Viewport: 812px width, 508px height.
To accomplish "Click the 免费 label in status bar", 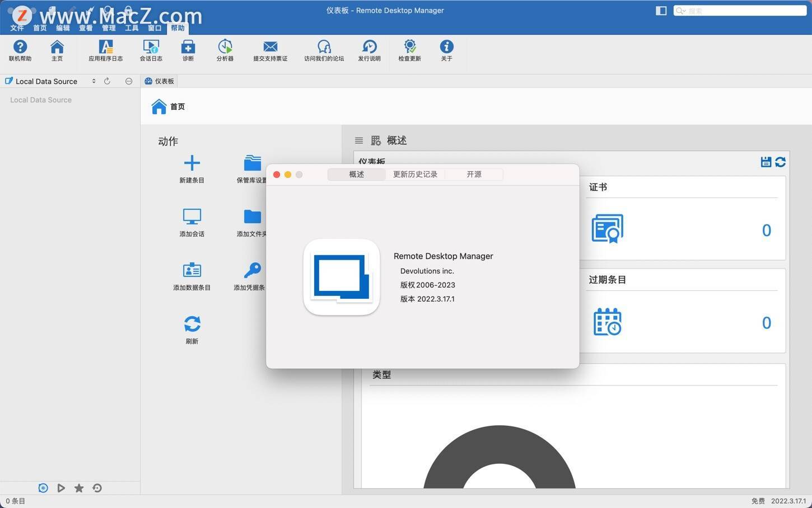I will [758, 501].
